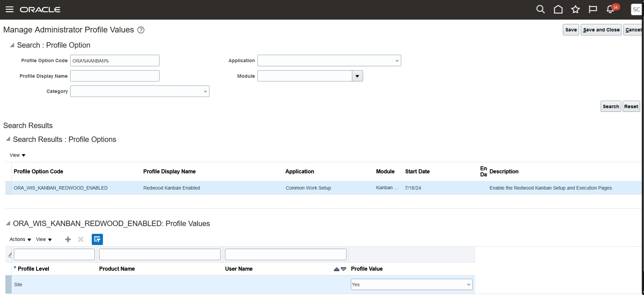Image resolution: width=644 pixels, height=295 pixels.
Task: Open the Profile Value Yes dropdown
Action: [x=412, y=285]
